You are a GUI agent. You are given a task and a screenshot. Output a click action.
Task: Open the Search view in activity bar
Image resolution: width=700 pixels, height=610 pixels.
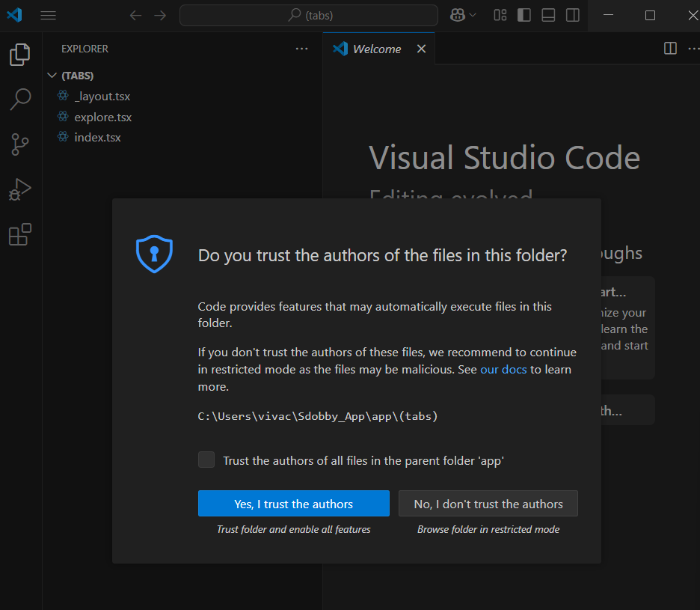pyautogui.click(x=20, y=100)
